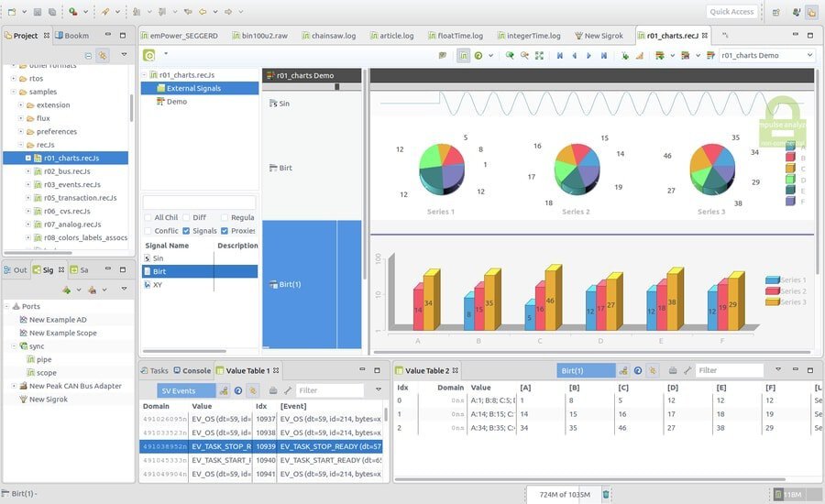825x504 pixels.
Task: Click the print icon in Value Table 2
Action: point(673,370)
